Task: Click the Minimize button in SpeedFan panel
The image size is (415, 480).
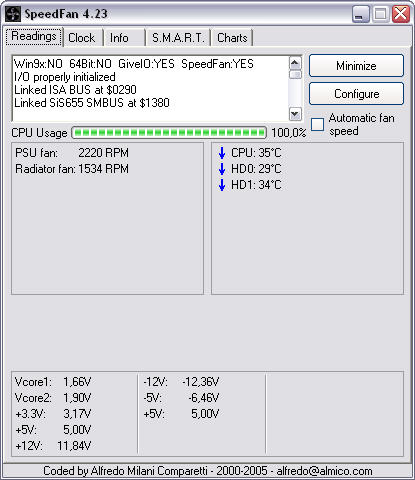Action: click(356, 66)
